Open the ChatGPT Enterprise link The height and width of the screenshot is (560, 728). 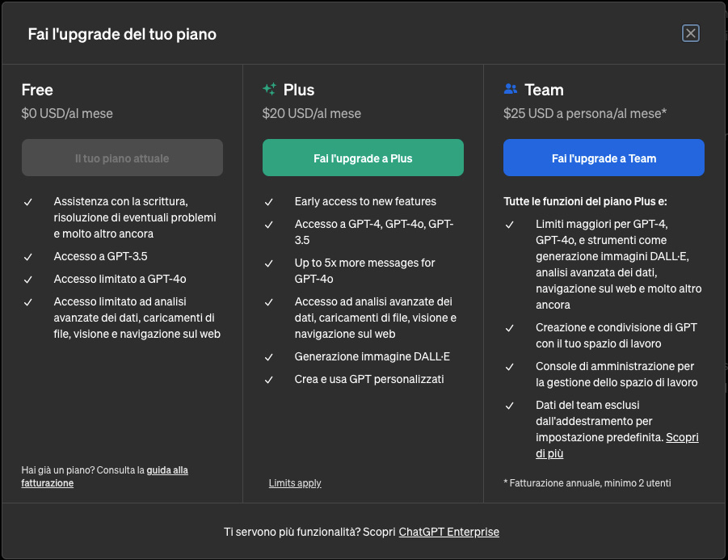click(448, 532)
